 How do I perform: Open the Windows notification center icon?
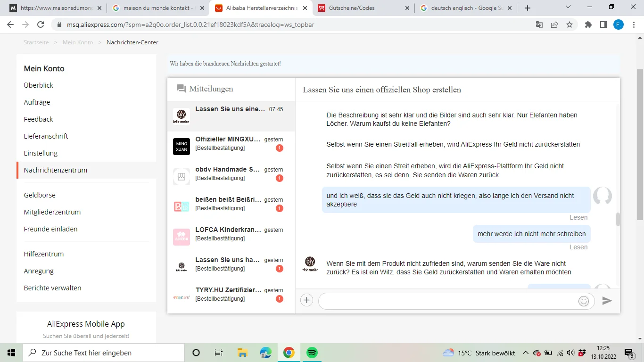coord(629,353)
